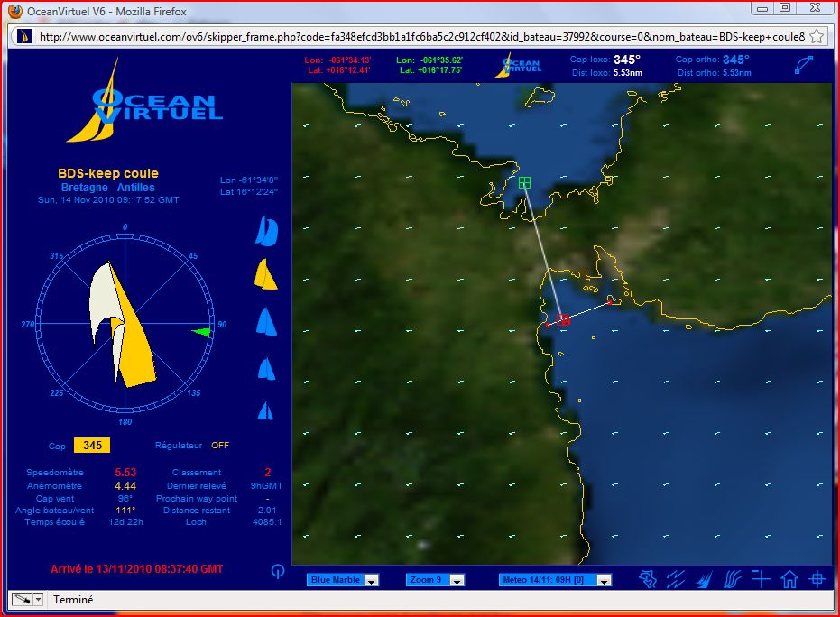
Task: Click the red Arrivé le 13/11/2010 message
Action: (x=136, y=569)
